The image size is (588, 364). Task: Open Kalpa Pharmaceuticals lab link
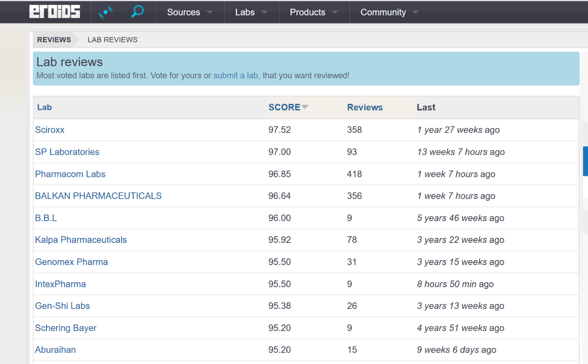click(x=81, y=240)
